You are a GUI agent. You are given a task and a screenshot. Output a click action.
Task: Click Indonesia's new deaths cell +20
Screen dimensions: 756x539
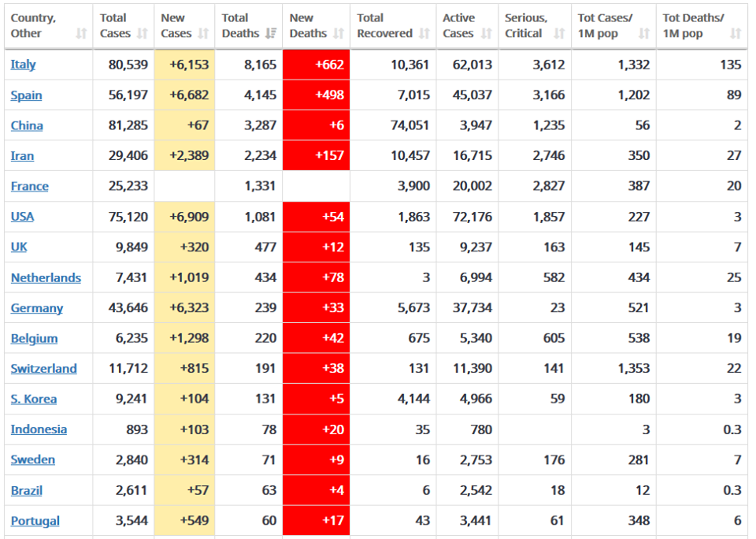317,429
